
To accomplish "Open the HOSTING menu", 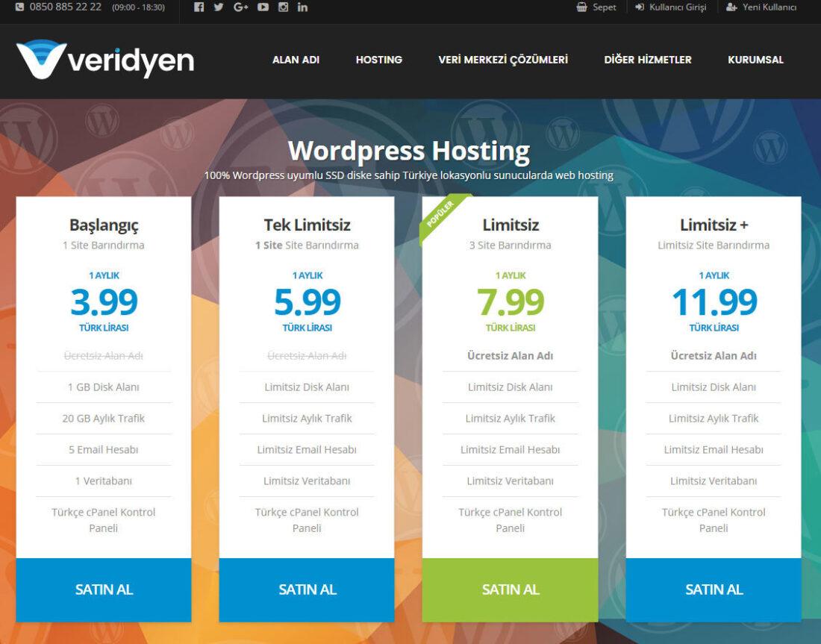I will 379,60.
